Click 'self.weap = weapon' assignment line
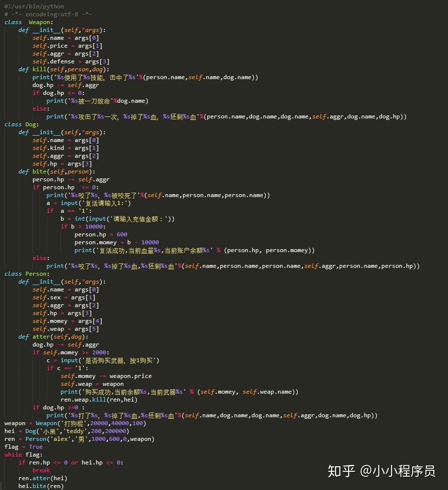Image resolution: width=448 pixels, height=490 pixels. click(92, 384)
